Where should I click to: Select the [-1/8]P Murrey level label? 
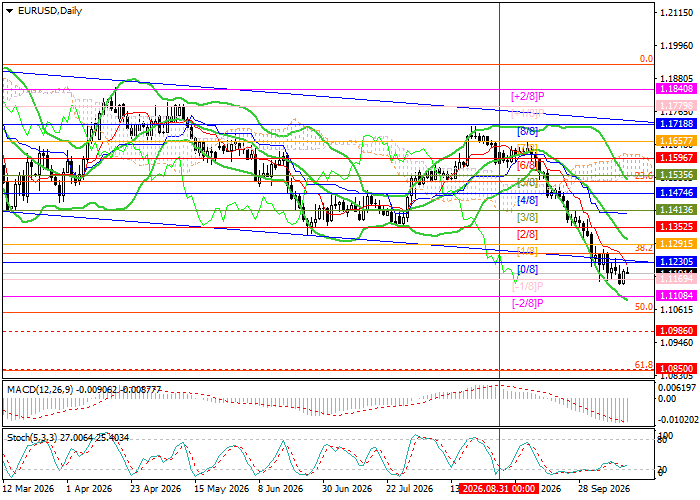(x=528, y=286)
